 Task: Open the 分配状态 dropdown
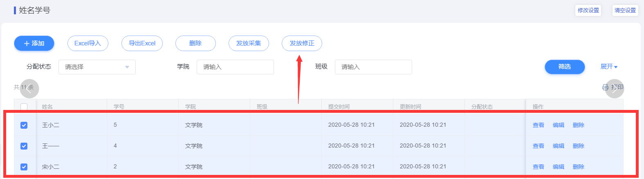click(x=97, y=67)
